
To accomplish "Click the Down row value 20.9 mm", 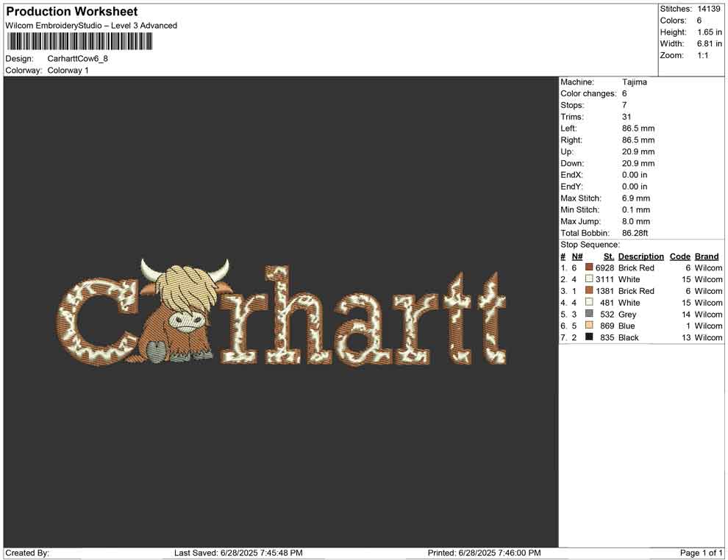I will click(638, 163).
